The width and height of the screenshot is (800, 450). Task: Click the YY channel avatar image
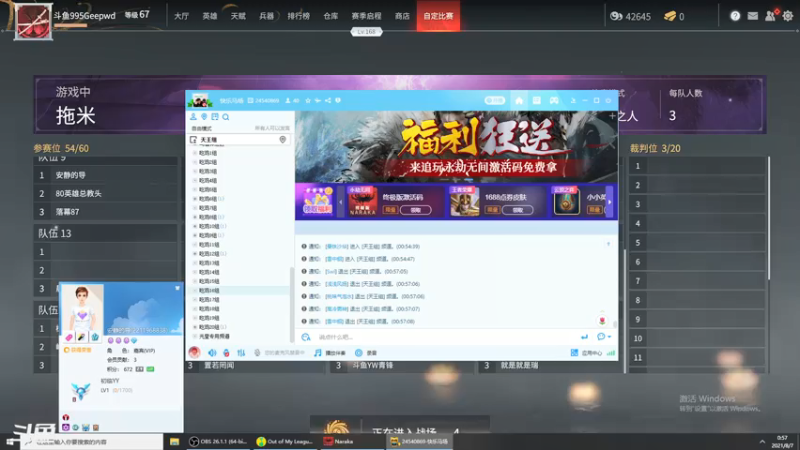(199, 101)
